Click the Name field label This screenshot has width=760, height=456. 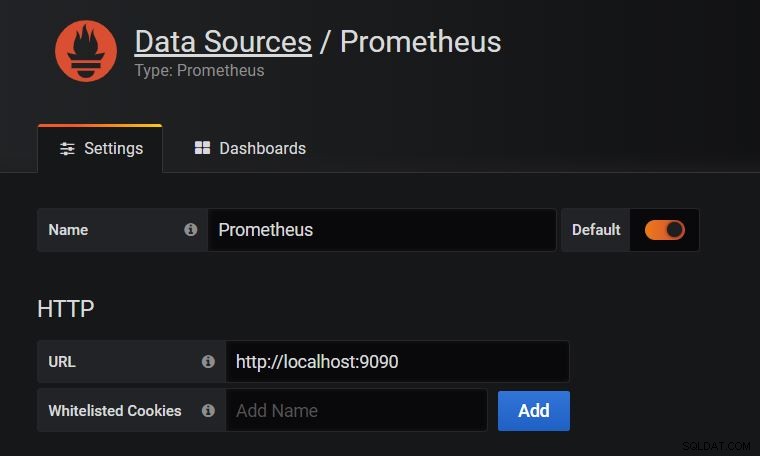pyautogui.click(x=68, y=230)
